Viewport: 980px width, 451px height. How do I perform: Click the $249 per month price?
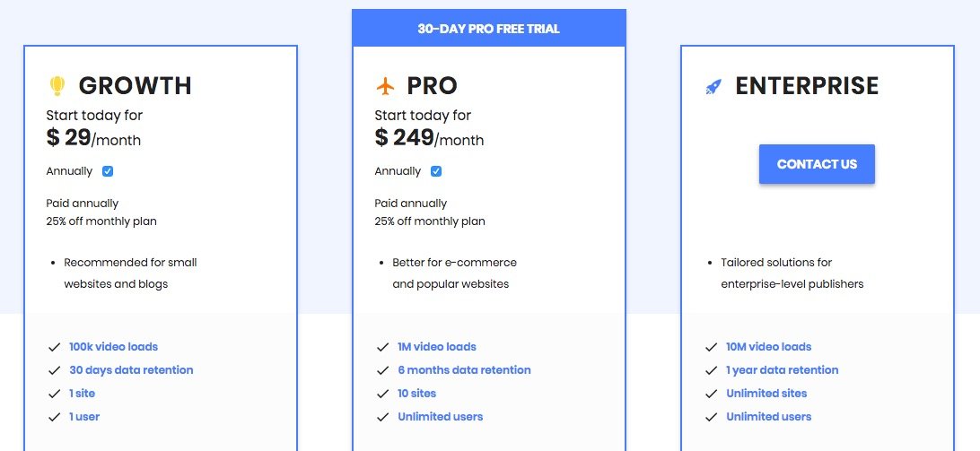pyautogui.click(x=429, y=138)
